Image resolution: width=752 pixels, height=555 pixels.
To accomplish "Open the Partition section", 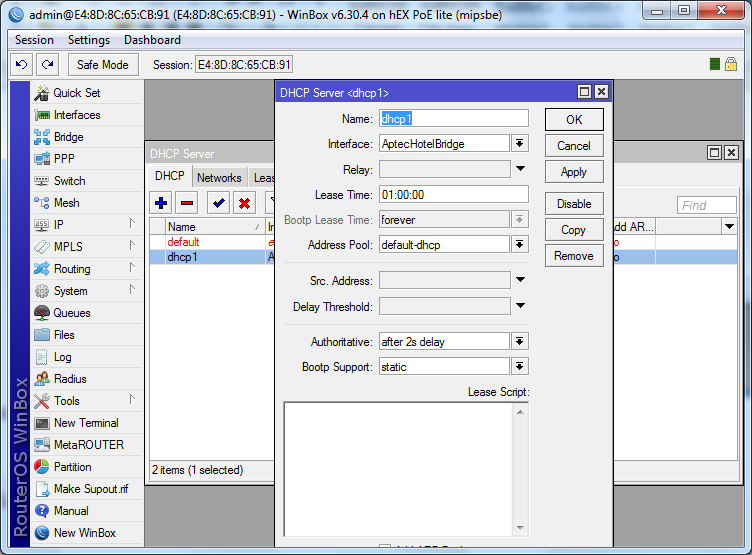I will point(87,467).
